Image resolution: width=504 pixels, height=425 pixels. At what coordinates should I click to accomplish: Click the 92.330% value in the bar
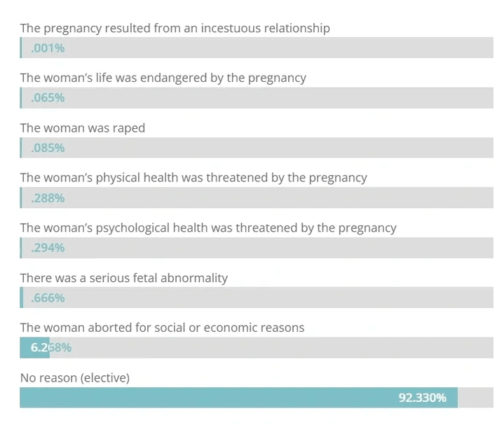(x=422, y=398)
